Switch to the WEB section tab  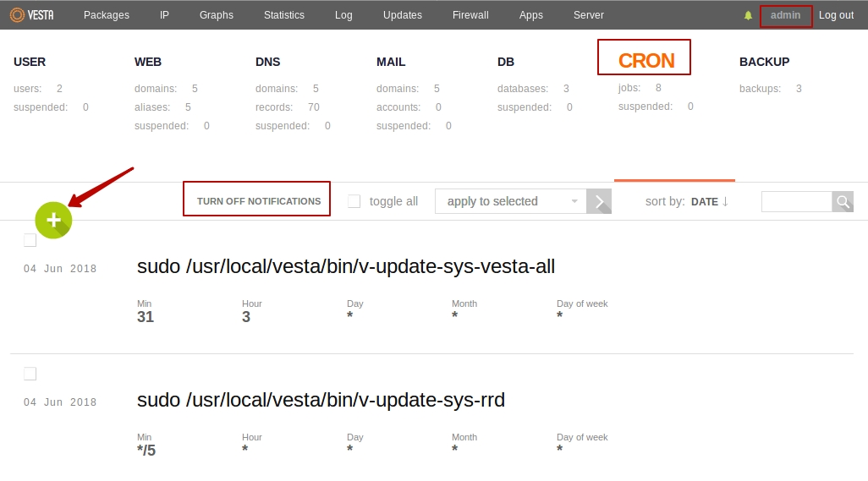coord(148,62)
